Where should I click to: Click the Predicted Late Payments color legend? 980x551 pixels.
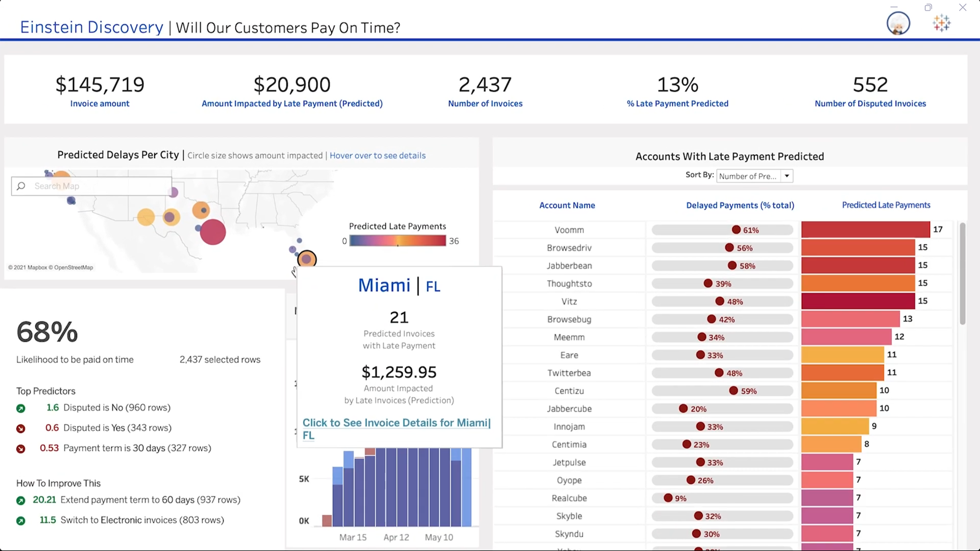397,241
